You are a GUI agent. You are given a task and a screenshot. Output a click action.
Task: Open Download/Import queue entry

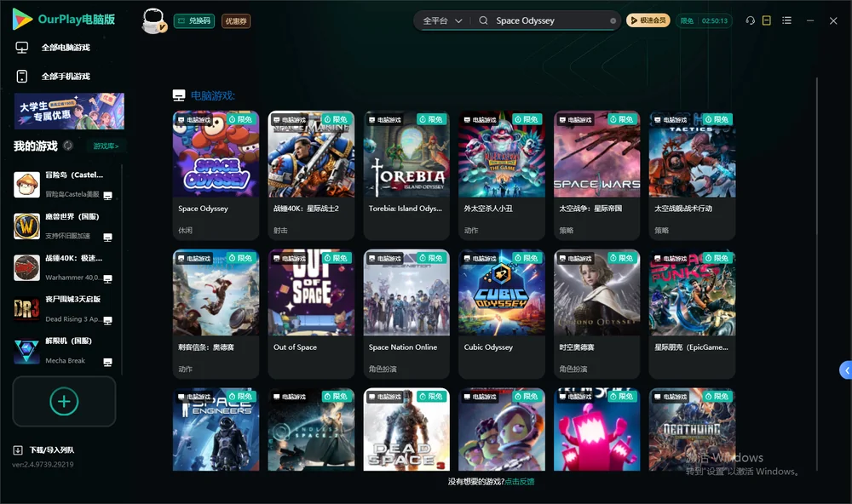[52, 450]
